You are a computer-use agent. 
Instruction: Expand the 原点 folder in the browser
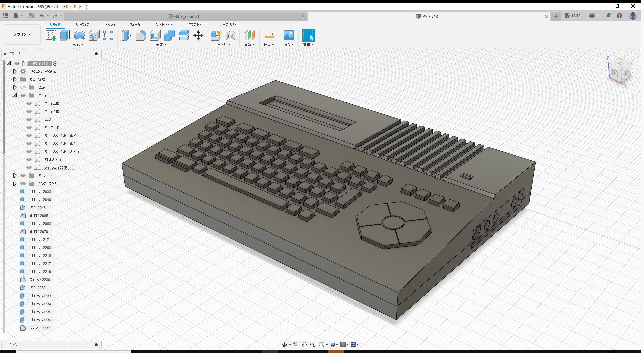[x=15, y=87]
